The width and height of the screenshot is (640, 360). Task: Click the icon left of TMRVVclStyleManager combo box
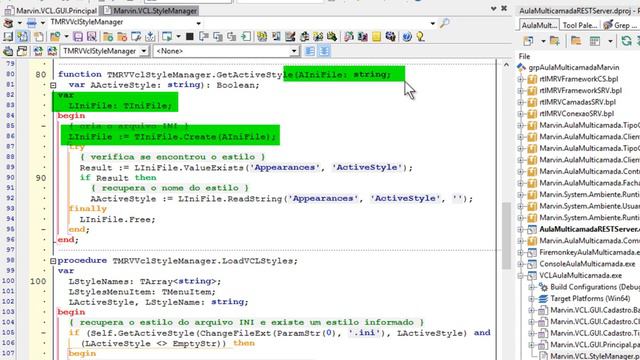[x=52, y=51]
